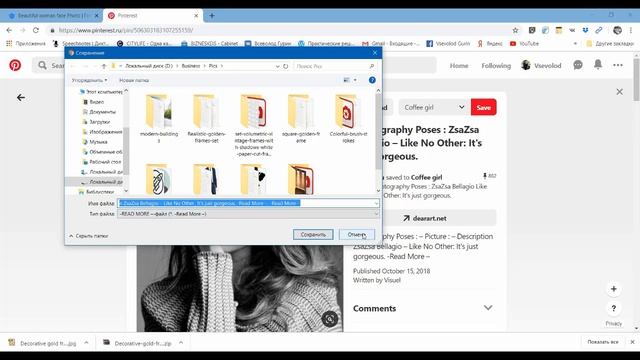Click Save button in file dialog
640x360 pixels.
tap(313, 234)
